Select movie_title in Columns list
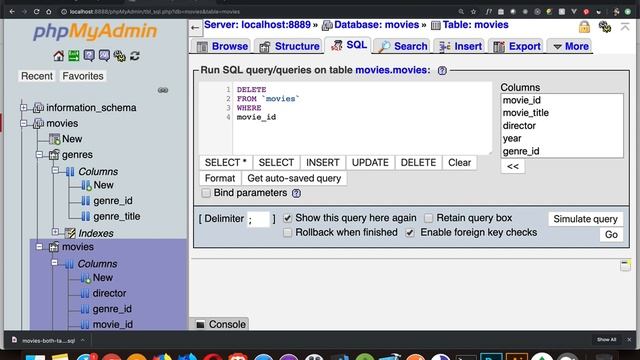The image size is (640, 360). click(526, 113)
